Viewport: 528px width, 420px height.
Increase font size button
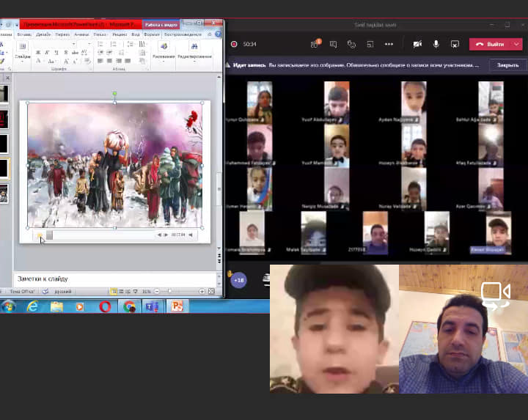pos(66,61)
